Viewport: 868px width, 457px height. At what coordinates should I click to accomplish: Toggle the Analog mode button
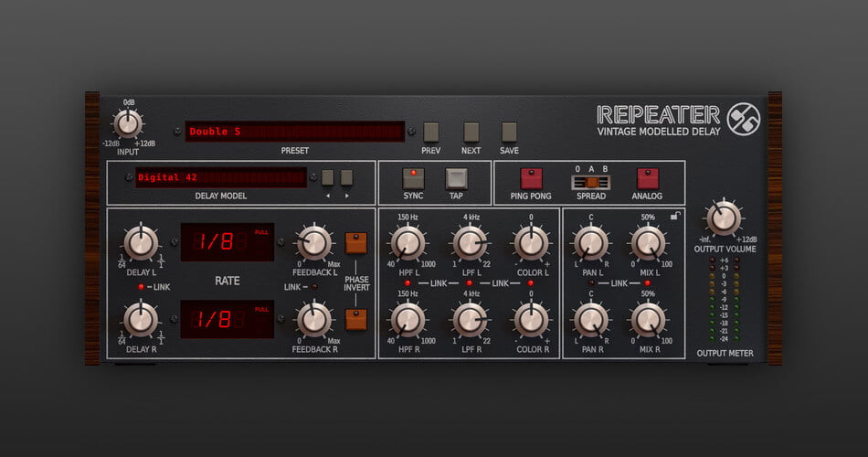click(648, 178)
